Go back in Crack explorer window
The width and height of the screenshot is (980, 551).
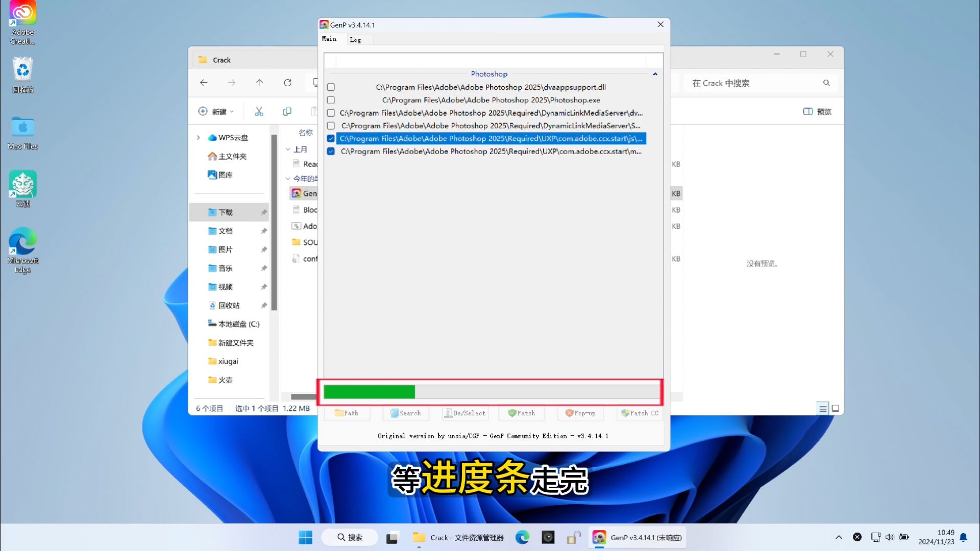tap(204, 83)
